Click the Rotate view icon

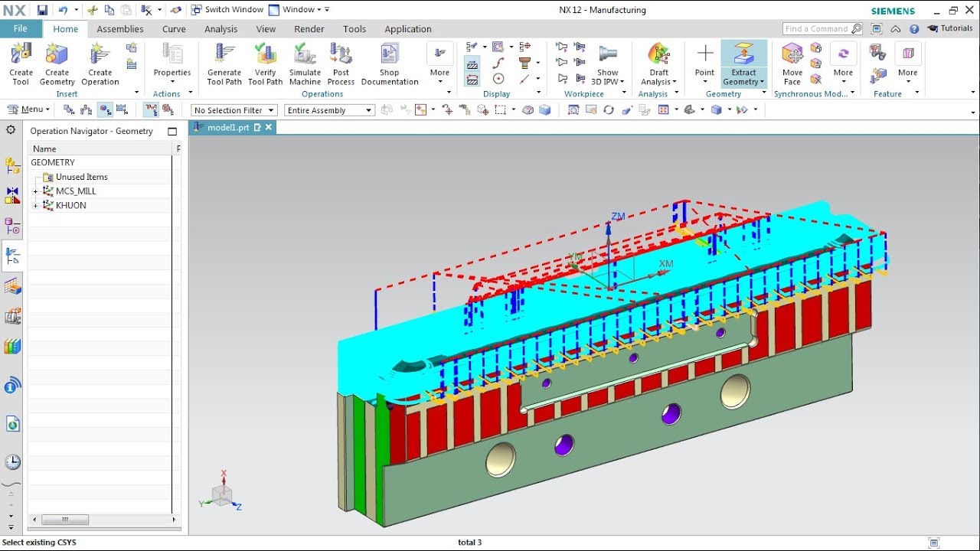click(x=609, y=110)
